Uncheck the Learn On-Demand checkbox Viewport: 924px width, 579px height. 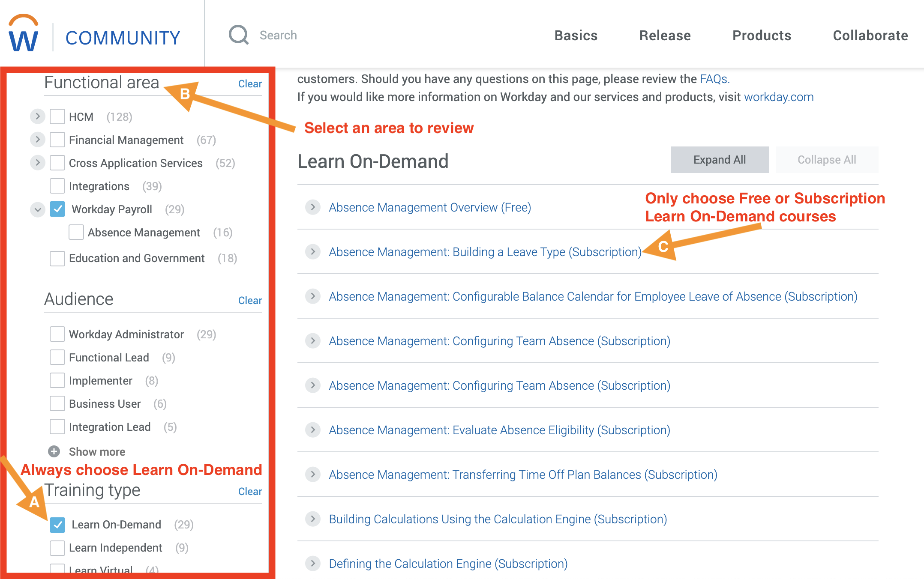[57, 525]
